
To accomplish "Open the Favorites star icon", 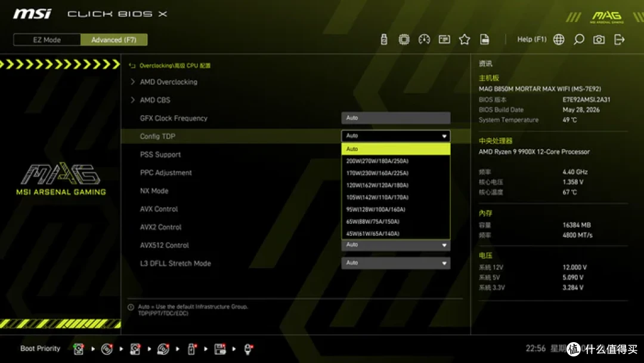I will point(465,39).
